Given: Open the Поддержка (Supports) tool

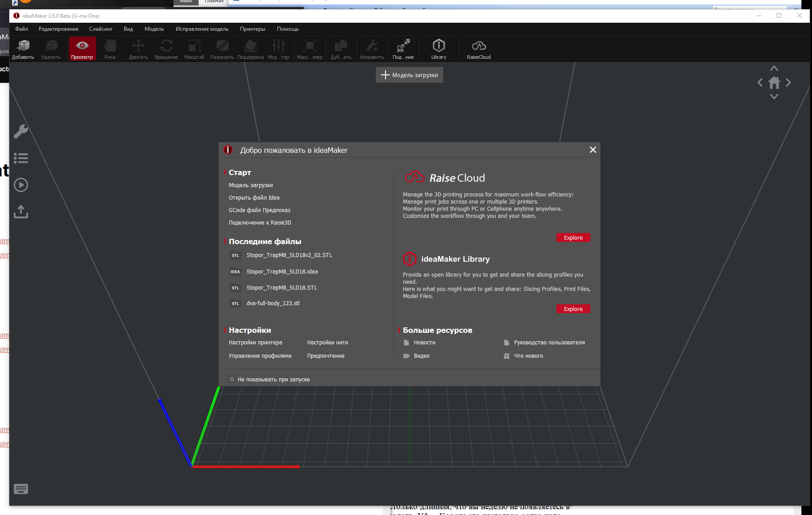Looking at the screenshot, I should [x=251, y=49].
